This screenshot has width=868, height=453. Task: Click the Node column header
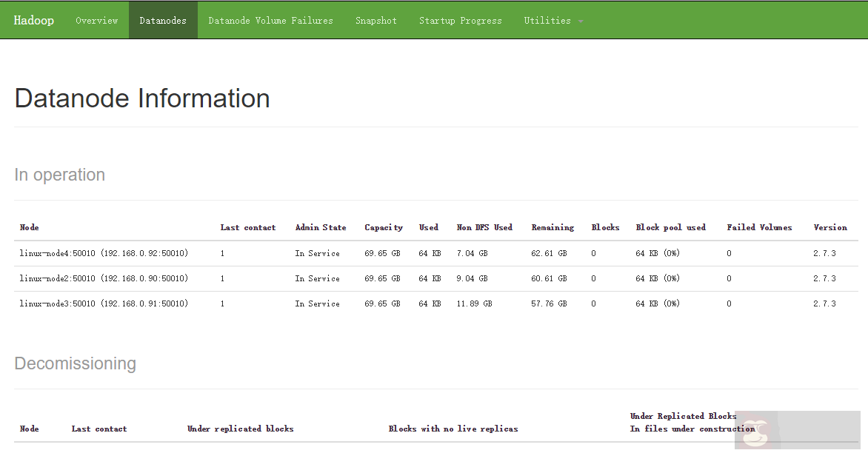[30, 227]
